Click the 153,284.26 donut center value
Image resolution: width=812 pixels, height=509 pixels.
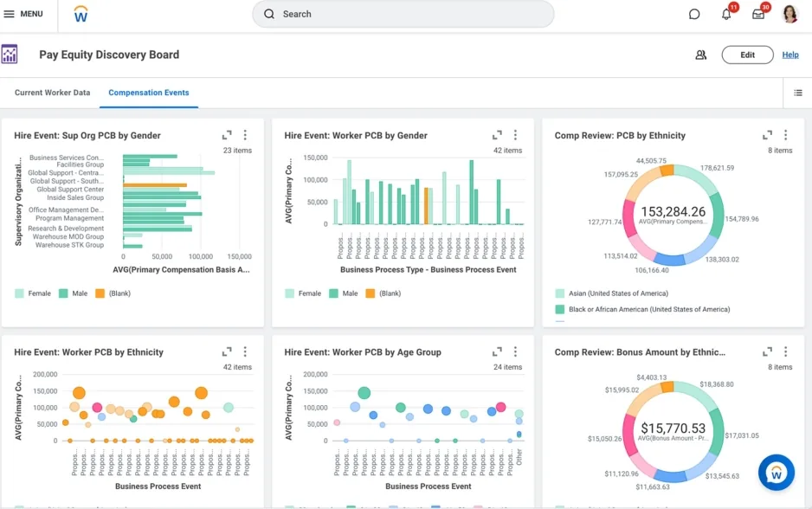(673, 212)
